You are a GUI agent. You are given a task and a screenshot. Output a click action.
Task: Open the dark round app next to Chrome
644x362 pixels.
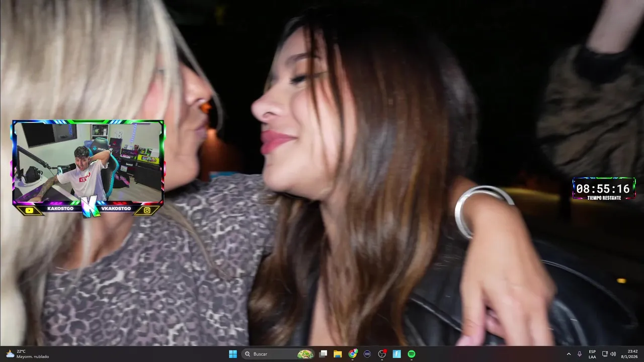(x=367, y=354)
